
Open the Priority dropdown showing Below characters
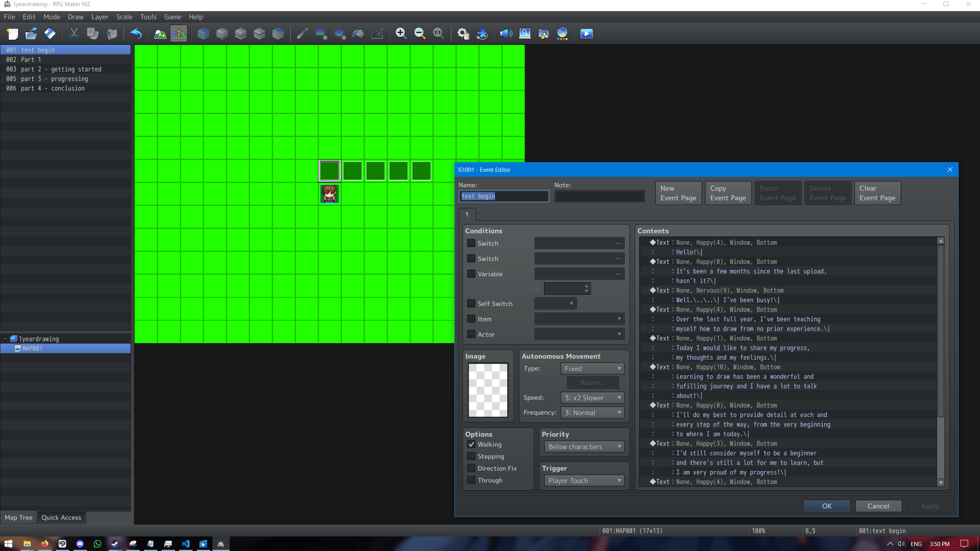coord(584,447)
